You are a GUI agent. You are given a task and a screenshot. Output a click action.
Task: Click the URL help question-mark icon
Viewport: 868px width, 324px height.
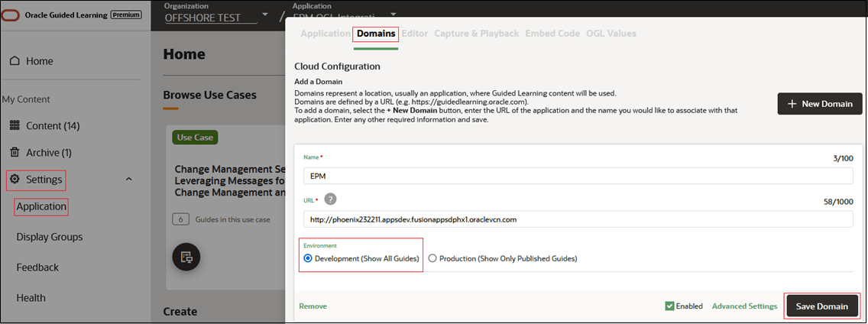(331, 199)
